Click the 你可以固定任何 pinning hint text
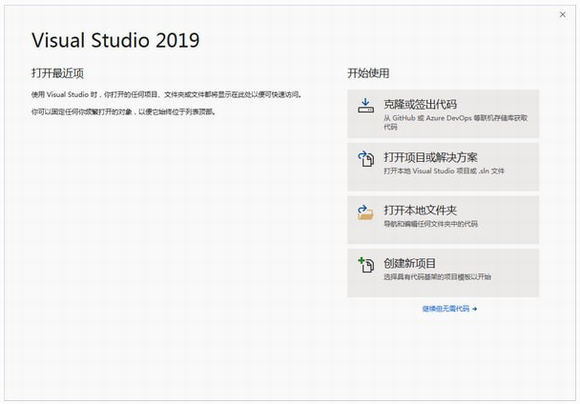The width and height of the screenshot is (580, 404). (124, 112)
